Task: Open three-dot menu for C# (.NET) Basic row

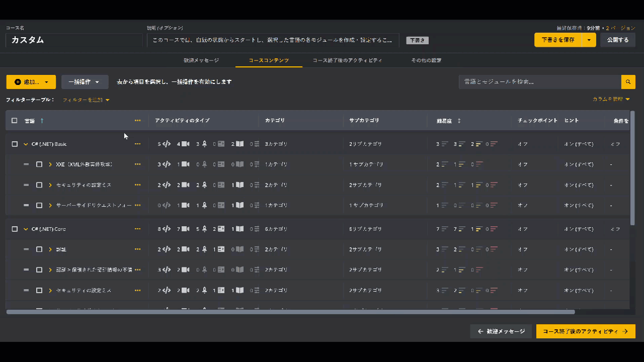Action: pos(137,144)
